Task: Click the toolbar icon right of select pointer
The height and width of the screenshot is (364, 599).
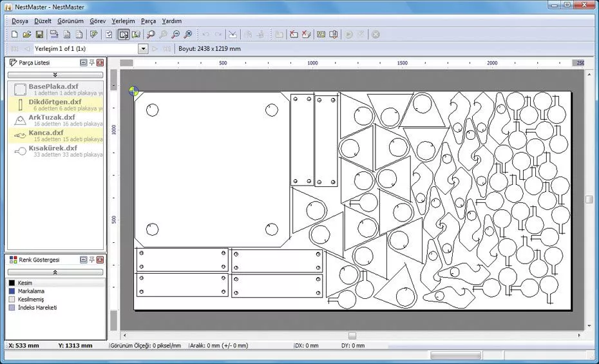Action: pyautogui.click(x=136, y=34)
